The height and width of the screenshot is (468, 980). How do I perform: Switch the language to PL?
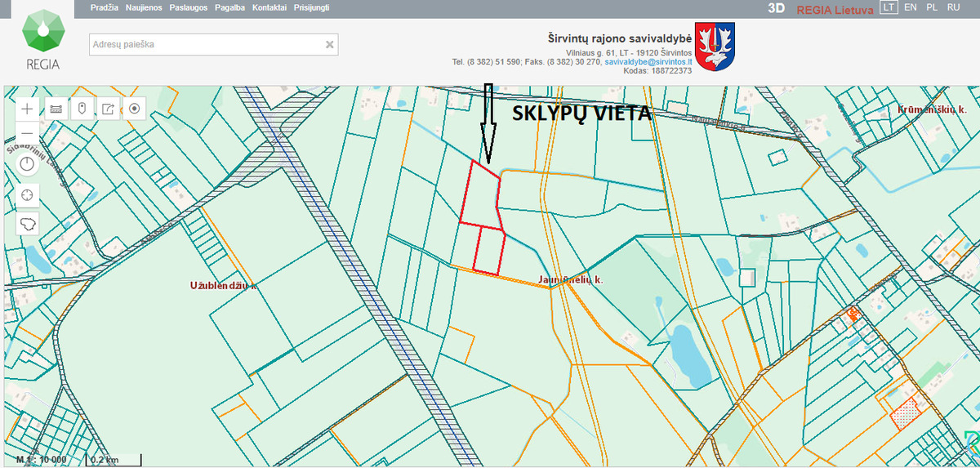pyautogui.click(x=932, y=7)
